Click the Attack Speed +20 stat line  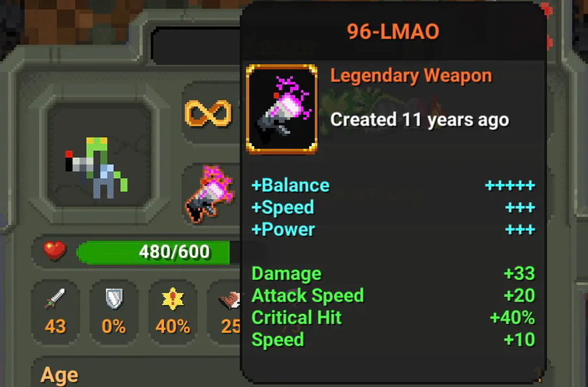393,296
